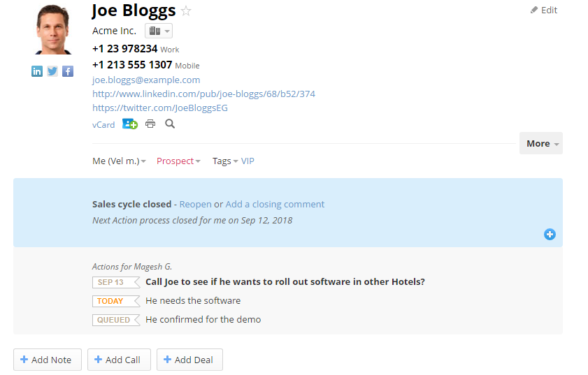588x375 pixels.
Task: Click the add-to-contacts icon beside vCard
Action: [x=130, y=124]
